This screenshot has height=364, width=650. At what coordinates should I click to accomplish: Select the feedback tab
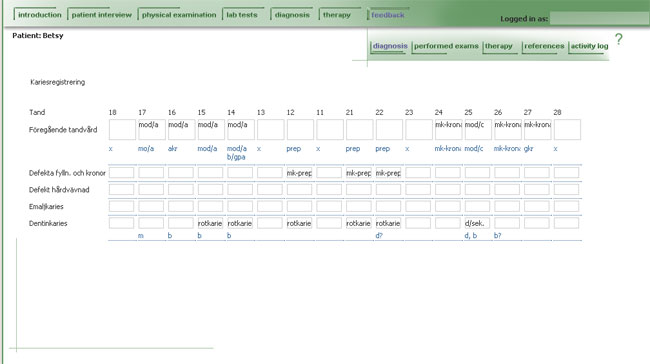pos(388,15)
